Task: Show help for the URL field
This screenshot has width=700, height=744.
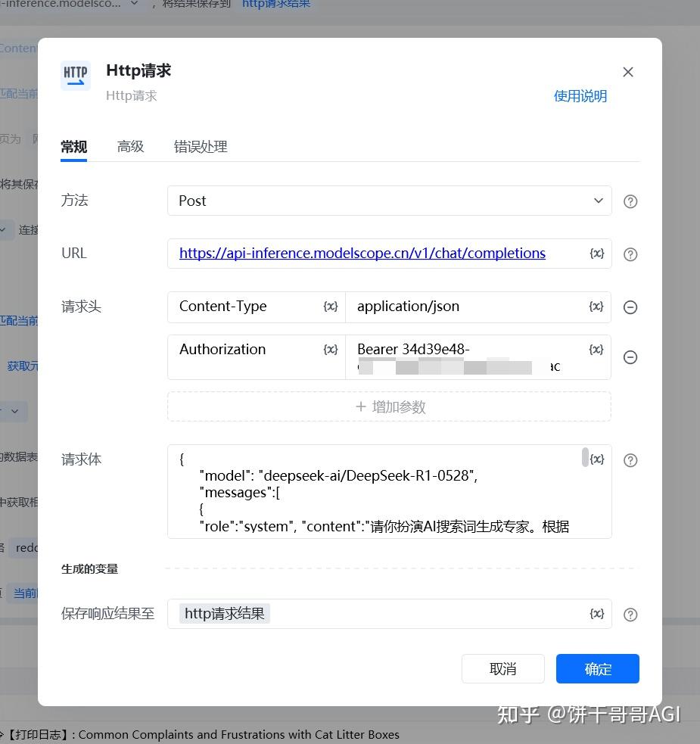Action: [x=630, y=255]
